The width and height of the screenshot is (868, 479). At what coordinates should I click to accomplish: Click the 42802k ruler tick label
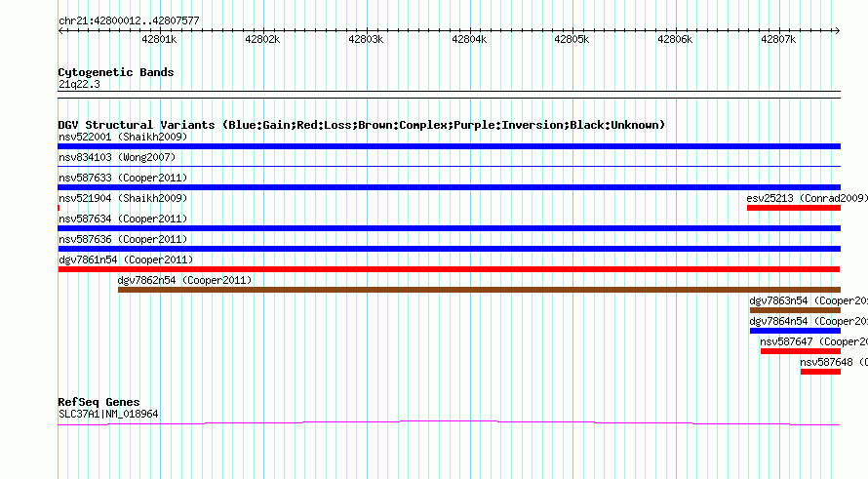262,39
